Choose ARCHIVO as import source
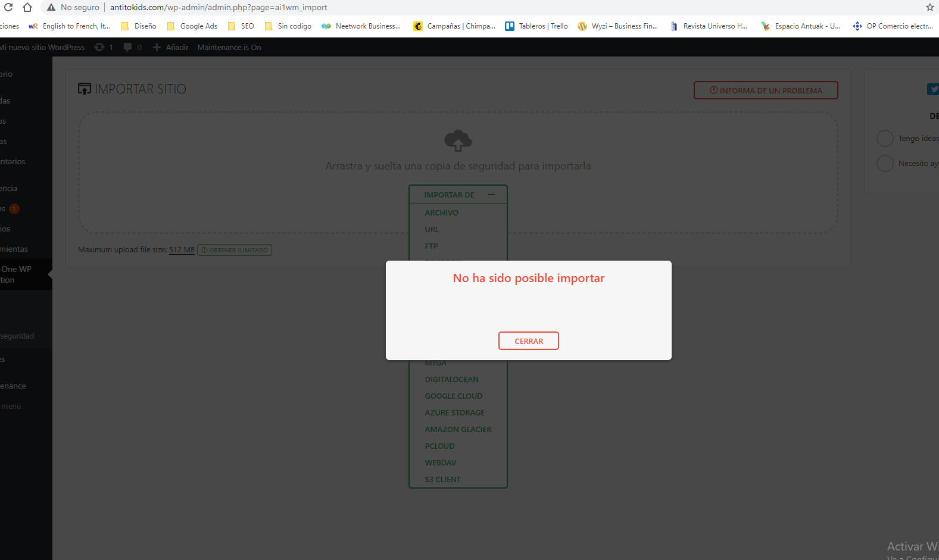 [441, 212]
